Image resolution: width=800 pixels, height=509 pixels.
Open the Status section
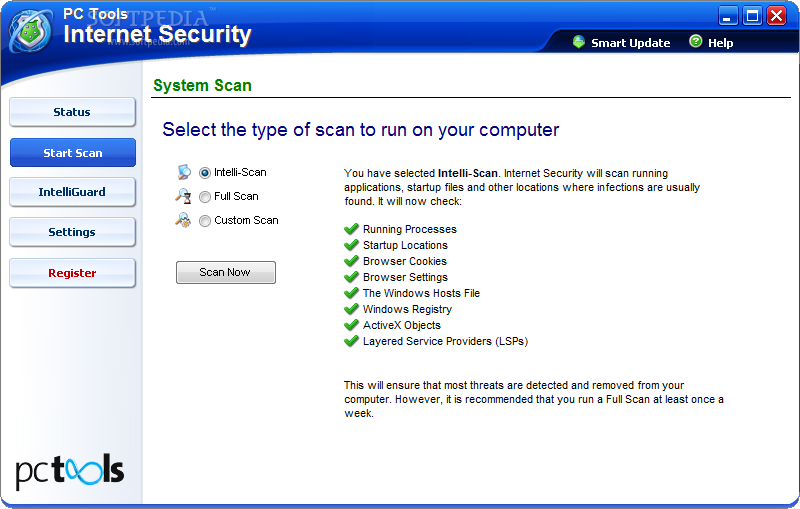point(72,112)
